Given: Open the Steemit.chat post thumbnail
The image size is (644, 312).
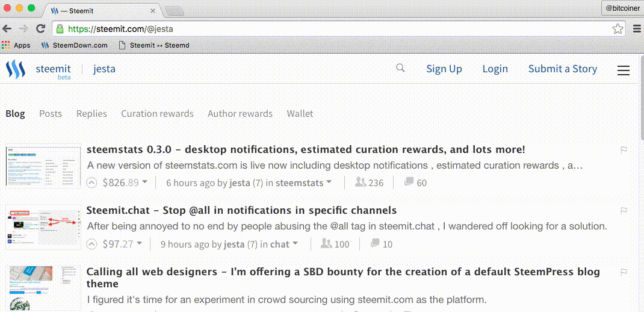Looking at the screenshot, I should tap(43, 227).
